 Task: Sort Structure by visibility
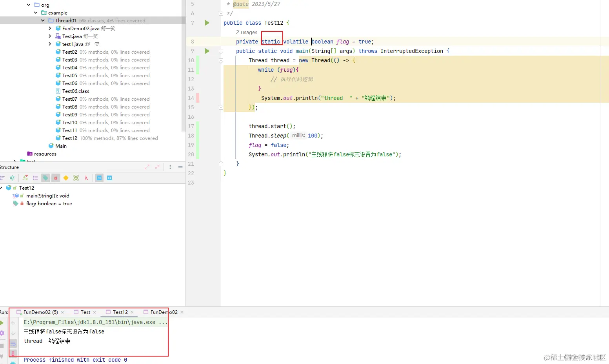coord(2,178)
